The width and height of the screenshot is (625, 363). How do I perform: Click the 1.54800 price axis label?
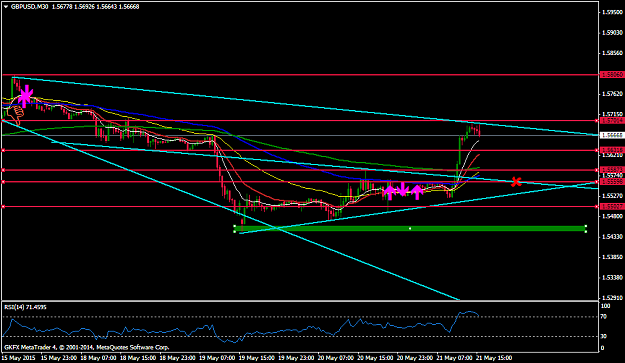tap(613, 216)
